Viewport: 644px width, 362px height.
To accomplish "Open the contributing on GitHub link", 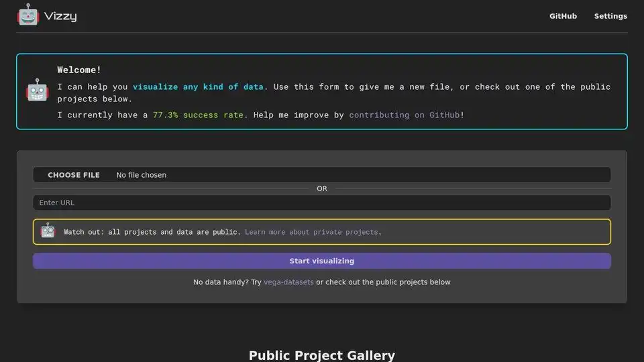I will (404, 115).
